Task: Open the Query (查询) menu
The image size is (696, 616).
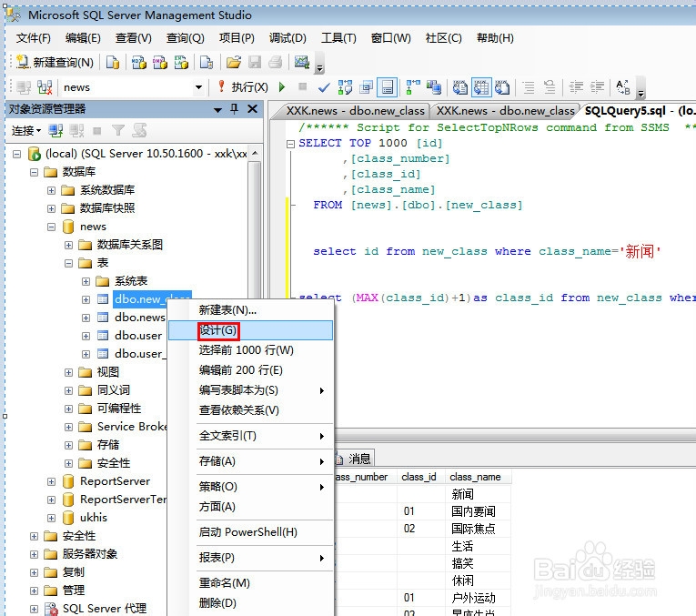Action: pyautogui.click(x=185, y=38)
